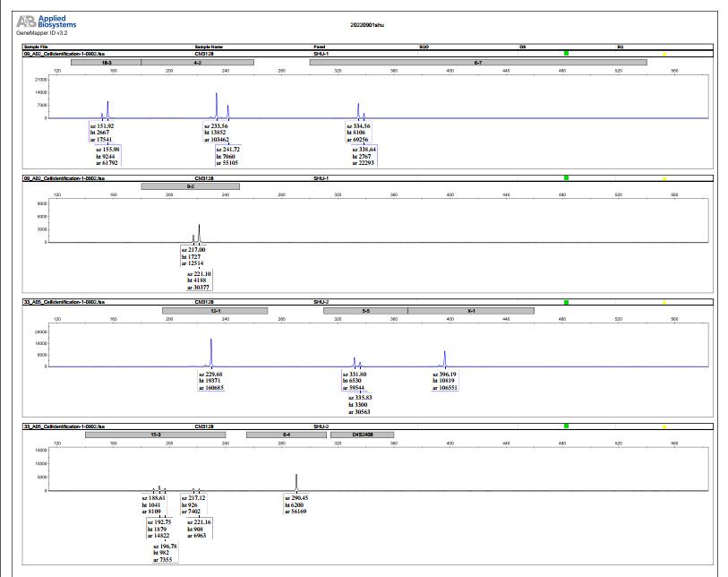
Task: Select the X-1 marker bar
Action: [471, 311]
